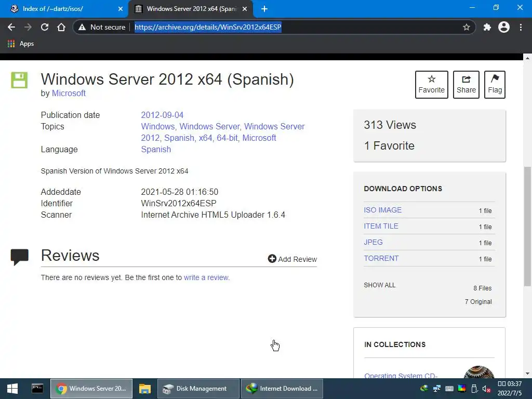Viewport: 532px width, 399px height.
Task: Open the Microsoft creator link
Action: [x=69, y=94]
